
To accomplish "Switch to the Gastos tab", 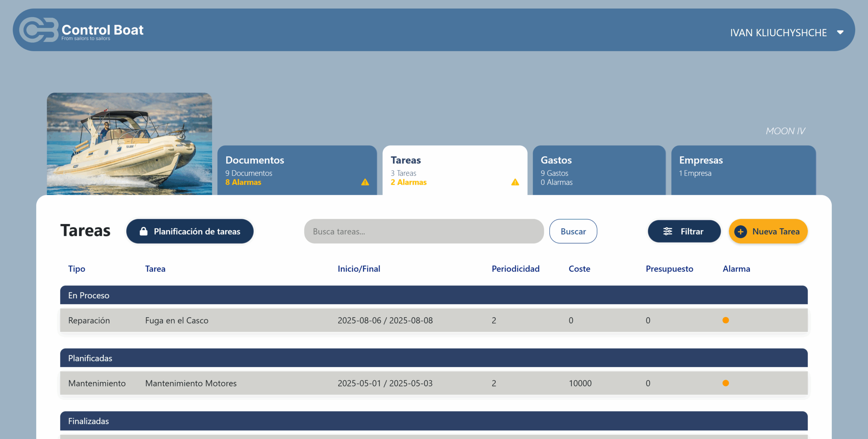I will pyautogui.click(x=599, y=170).
